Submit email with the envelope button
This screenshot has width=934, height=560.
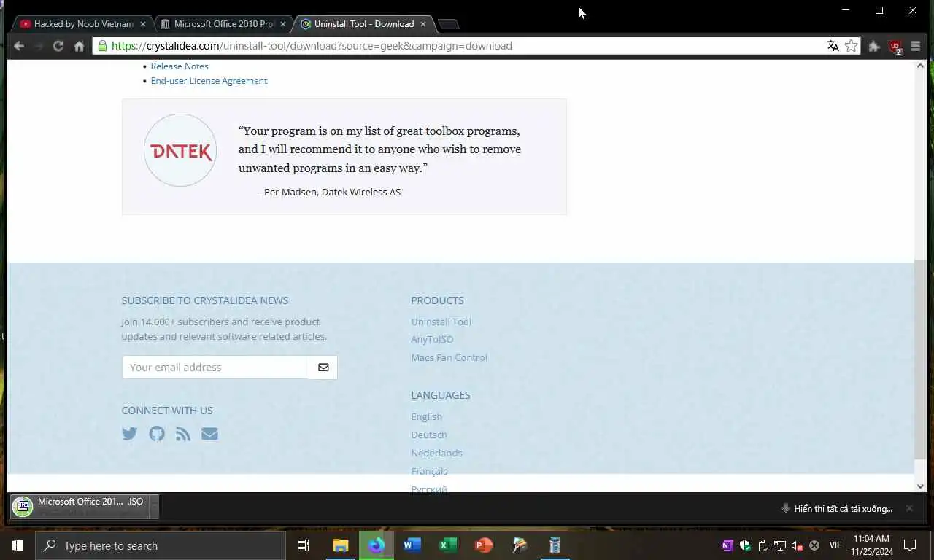click(323, 367)
